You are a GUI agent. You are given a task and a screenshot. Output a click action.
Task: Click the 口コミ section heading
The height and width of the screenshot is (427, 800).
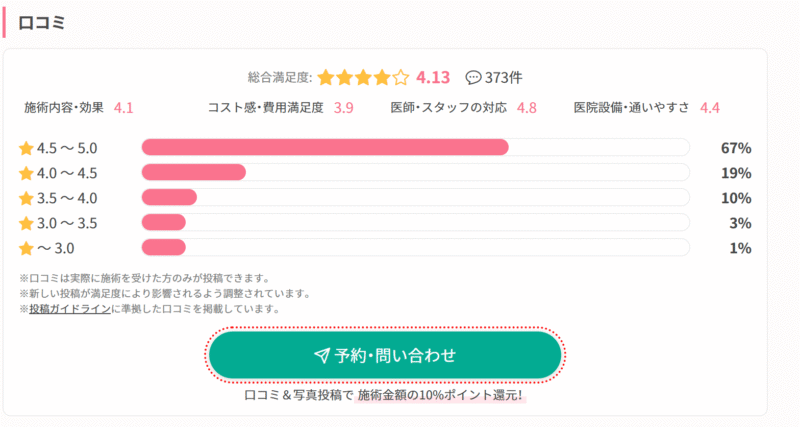click(x=42, y=23)
